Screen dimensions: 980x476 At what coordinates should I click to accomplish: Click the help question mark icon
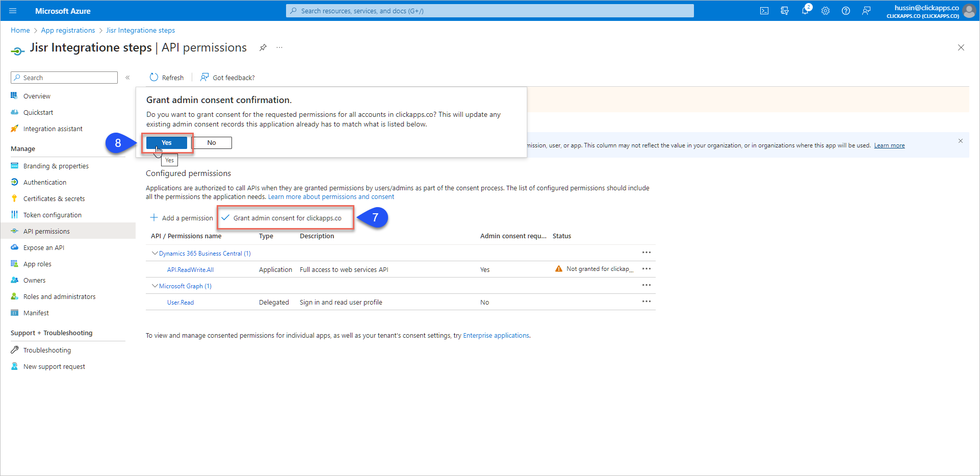tap(846, 11)
